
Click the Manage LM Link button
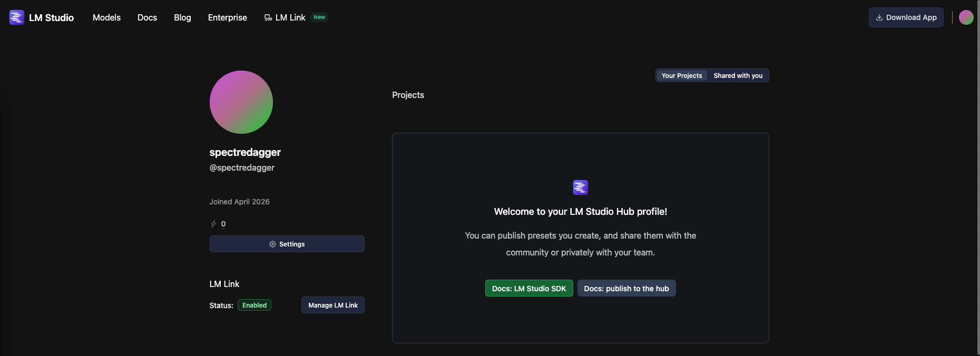point(332,305)
